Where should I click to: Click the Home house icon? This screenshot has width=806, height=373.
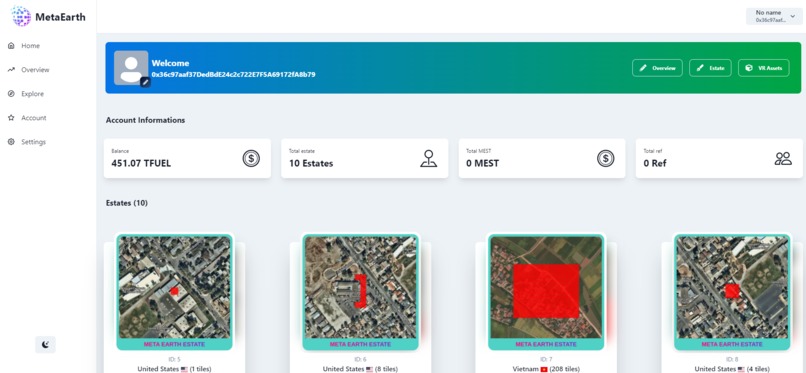11,46
